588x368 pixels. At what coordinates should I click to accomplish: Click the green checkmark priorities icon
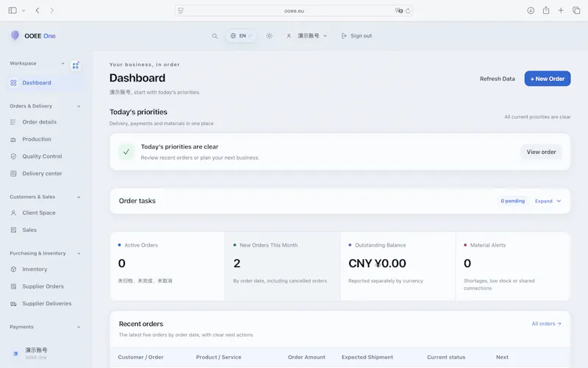coord(126,152)
